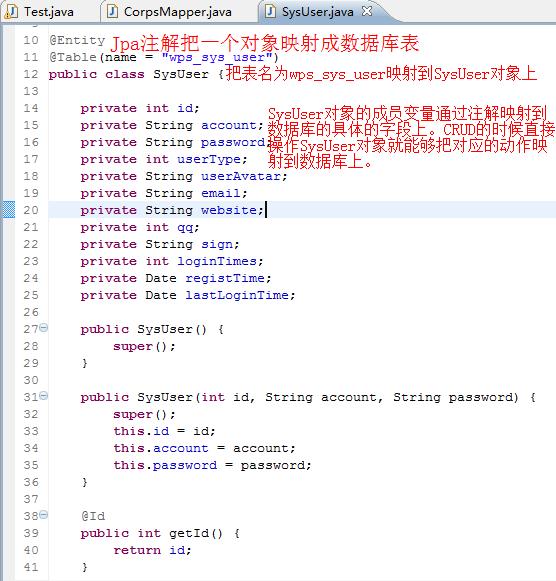Viewport: 556px width, 581px height.
Task: Click the blue marker beside line 20
Action: (8, 209)
